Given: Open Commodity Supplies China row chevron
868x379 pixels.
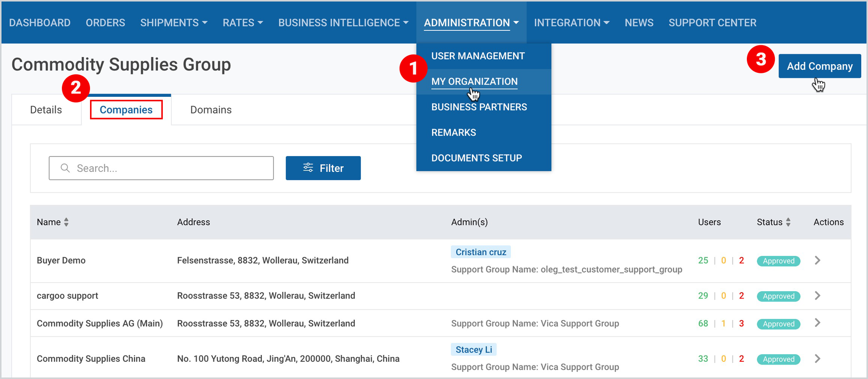Looking at the screenshot, I should [817, 359].
